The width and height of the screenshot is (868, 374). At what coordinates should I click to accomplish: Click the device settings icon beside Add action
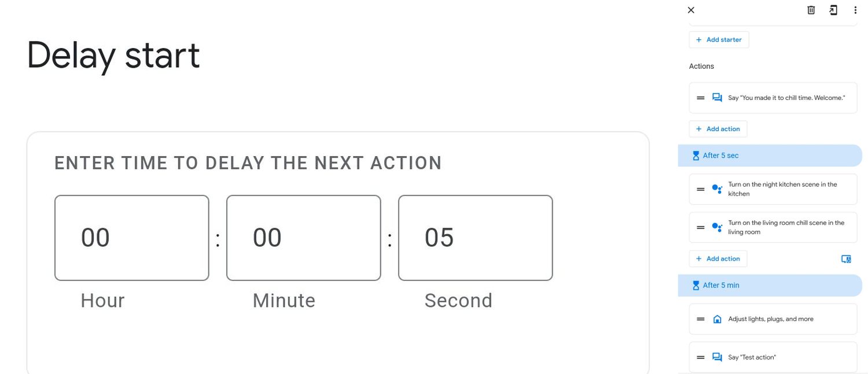click(x=846, y=259)
